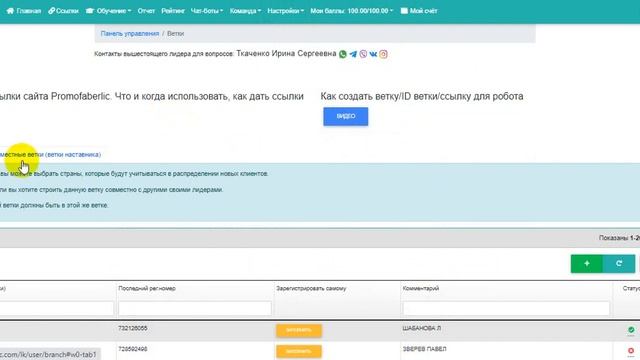The width and height of the screenshot is (640, 360).
Task: Expand the Команда dropdown menu
Action: 245,11
